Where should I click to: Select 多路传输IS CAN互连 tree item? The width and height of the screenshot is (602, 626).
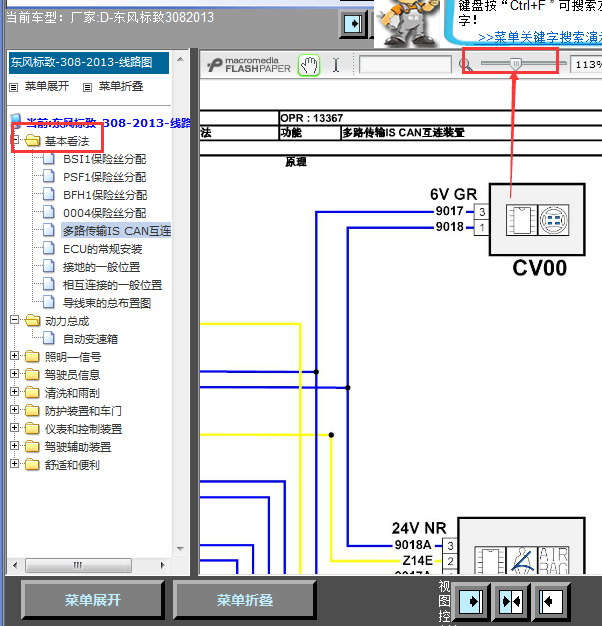coord(117,231)
